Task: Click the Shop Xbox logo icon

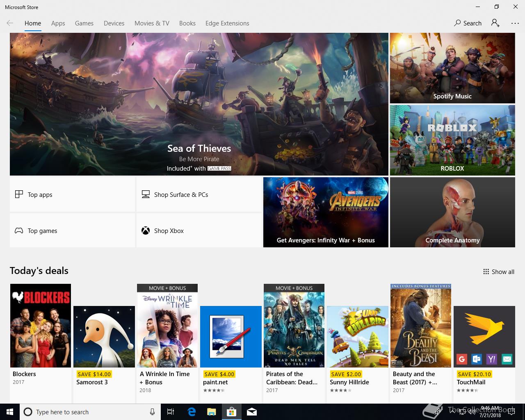Action: [x=146, y=231]
